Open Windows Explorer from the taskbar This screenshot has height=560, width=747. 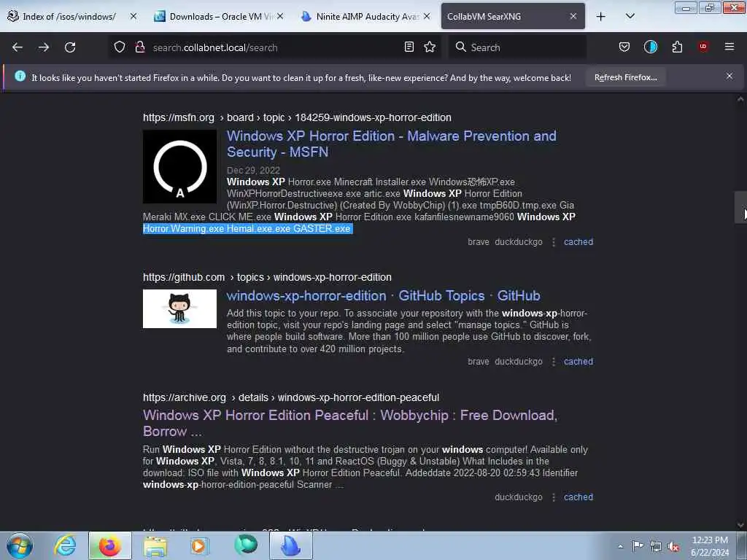[x=155, y=545]
